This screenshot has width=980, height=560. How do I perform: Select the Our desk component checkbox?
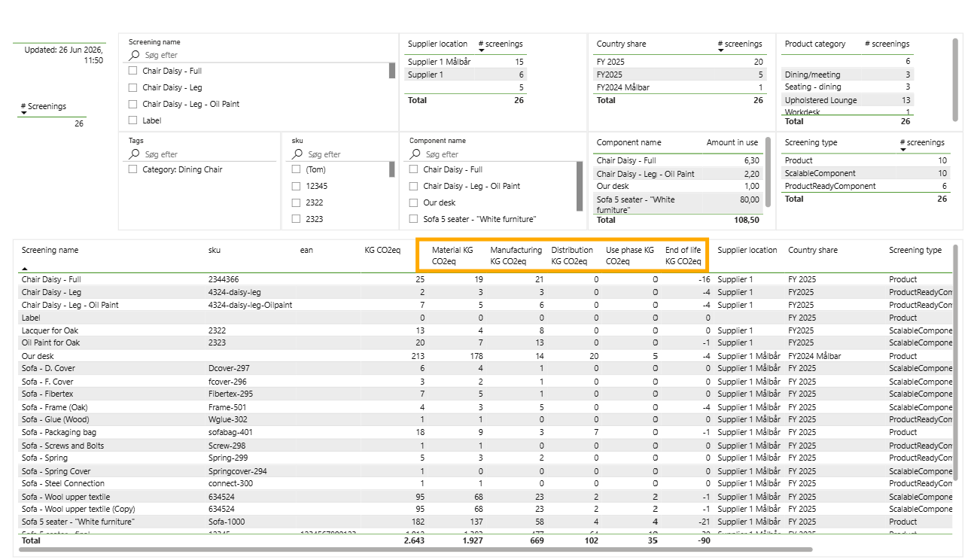(414, 202)
